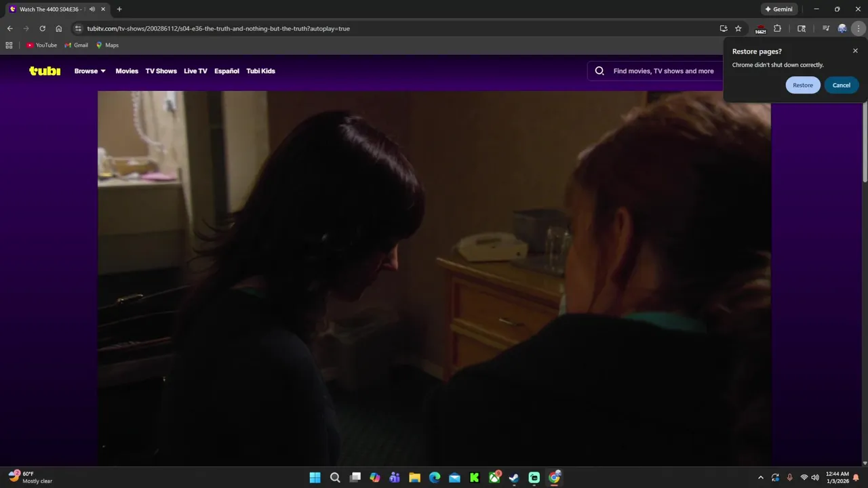Open the mint green app next to Steam
Screen dimensions: 868x488
point(534,478)
